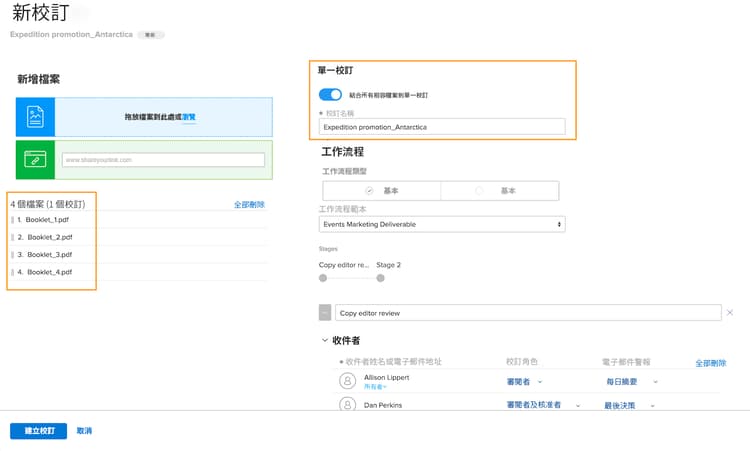Click 全部刪除 above the file list
Viewport: 750px width, 451px height.
coord(249,205)
